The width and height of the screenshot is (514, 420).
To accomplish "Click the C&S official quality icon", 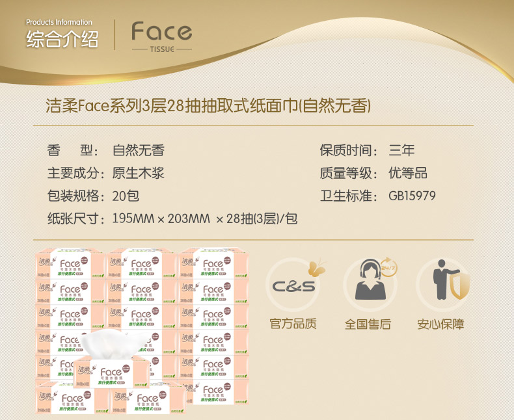I will pos(294,283).
